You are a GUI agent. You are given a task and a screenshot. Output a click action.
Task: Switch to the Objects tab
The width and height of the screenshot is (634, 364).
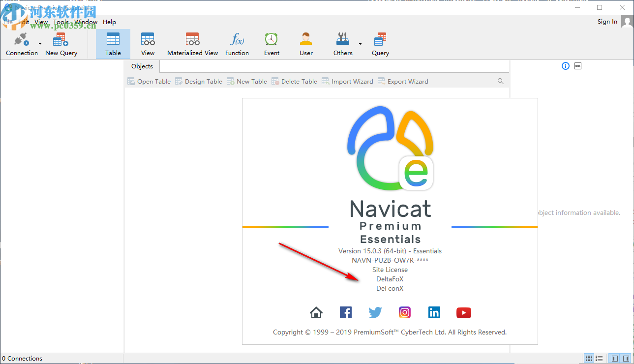[142, 66]
